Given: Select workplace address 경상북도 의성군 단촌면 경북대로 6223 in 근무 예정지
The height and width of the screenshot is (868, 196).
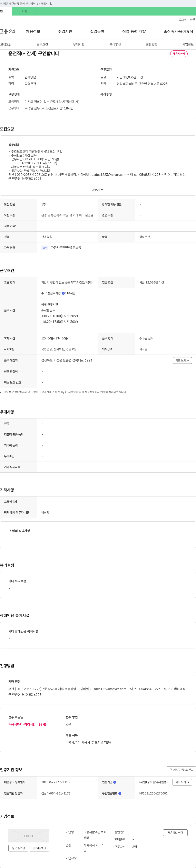Looking at the screenshot, I should 67,360.
